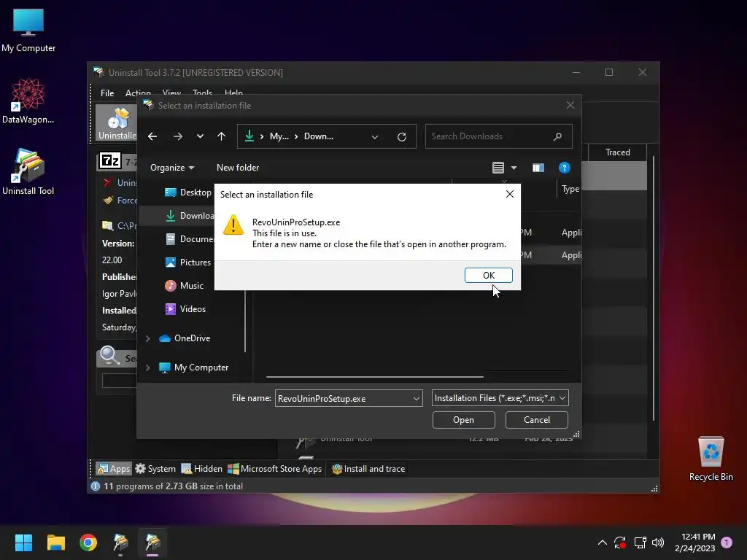Switch to Microsoft Store Apps tab
Image resolution: width=747 pixels, height=560 pixels.
pyautogui.click(x=275, y=469)
